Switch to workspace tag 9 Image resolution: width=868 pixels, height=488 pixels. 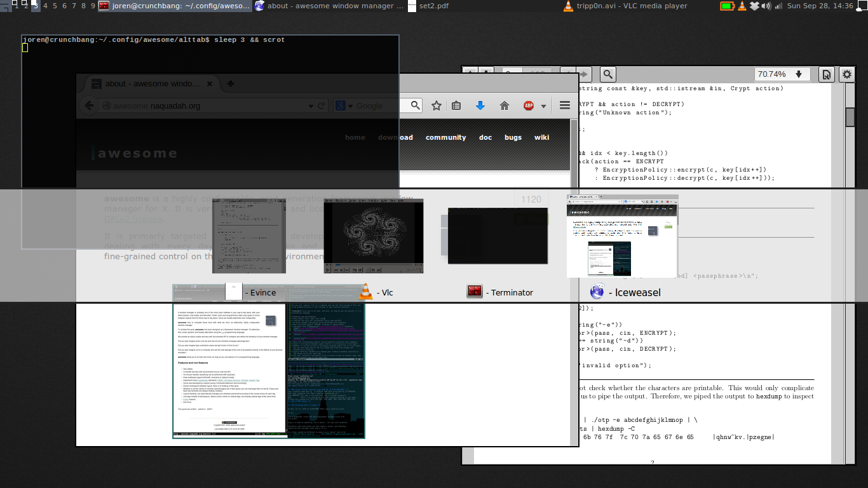[x=93, y=6]
